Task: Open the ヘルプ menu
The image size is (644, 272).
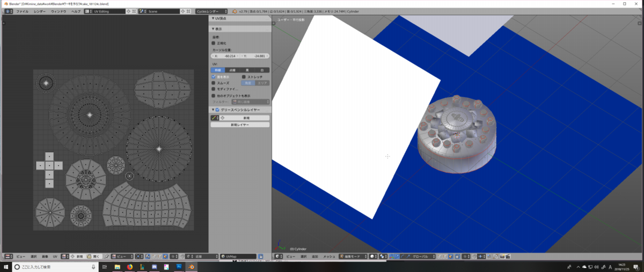Action: click(77, 11)
